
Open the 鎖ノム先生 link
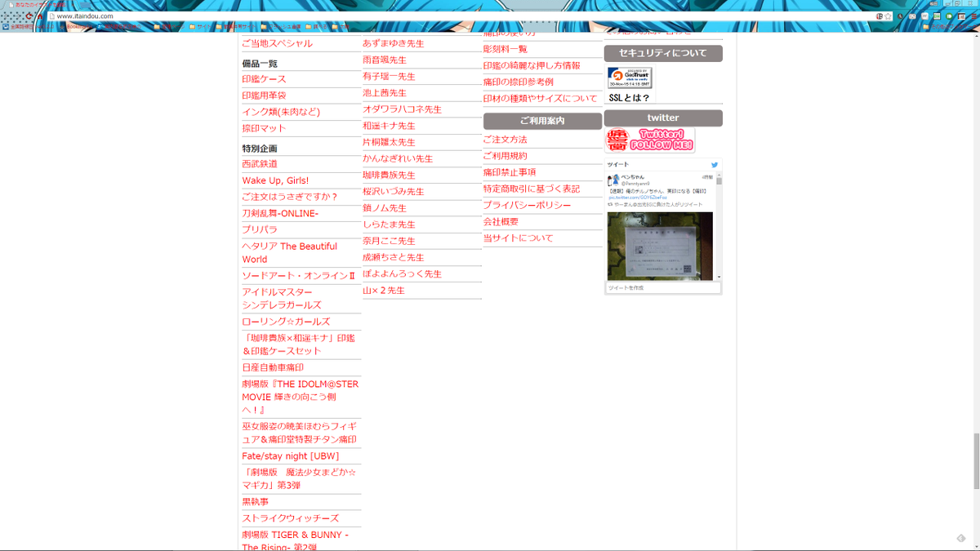(x=385, y=208)
